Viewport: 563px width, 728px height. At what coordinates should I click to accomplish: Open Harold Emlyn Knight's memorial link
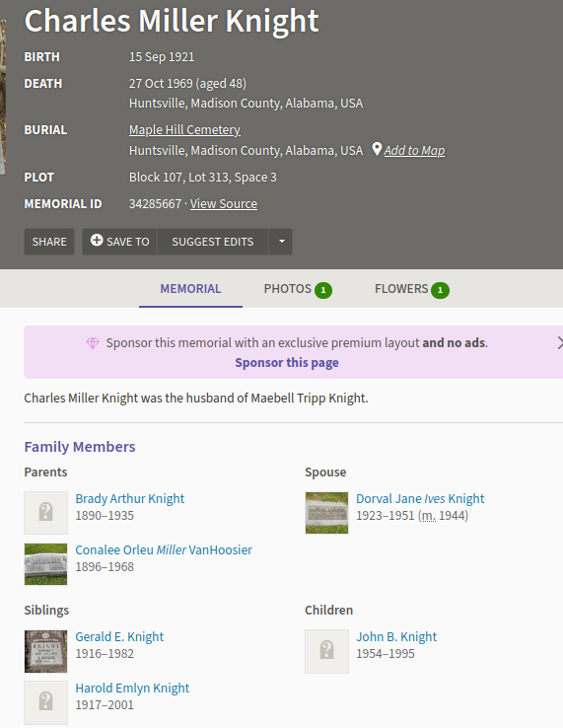click(x=132, y=688)
